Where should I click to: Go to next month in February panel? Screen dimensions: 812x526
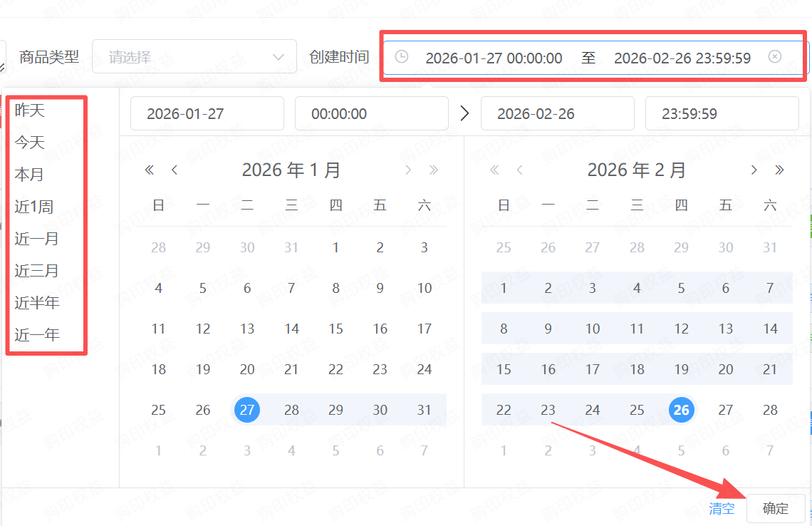tap(754, 170)
